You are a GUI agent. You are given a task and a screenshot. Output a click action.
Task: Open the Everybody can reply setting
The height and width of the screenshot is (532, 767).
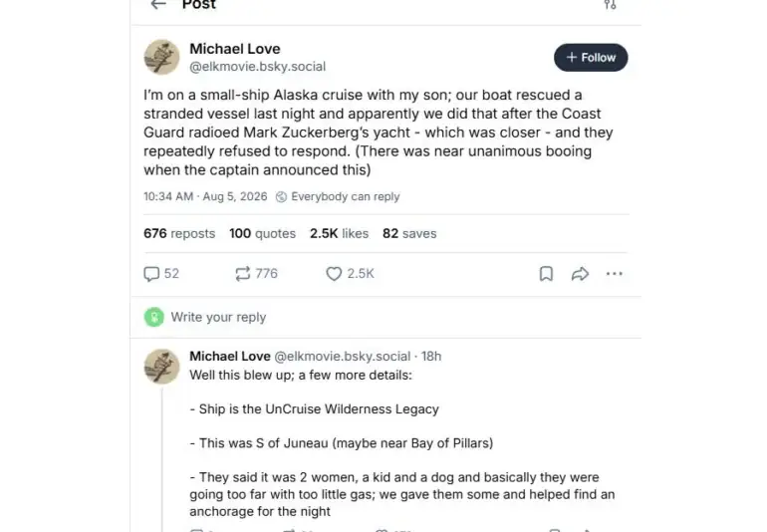[338, 196]
